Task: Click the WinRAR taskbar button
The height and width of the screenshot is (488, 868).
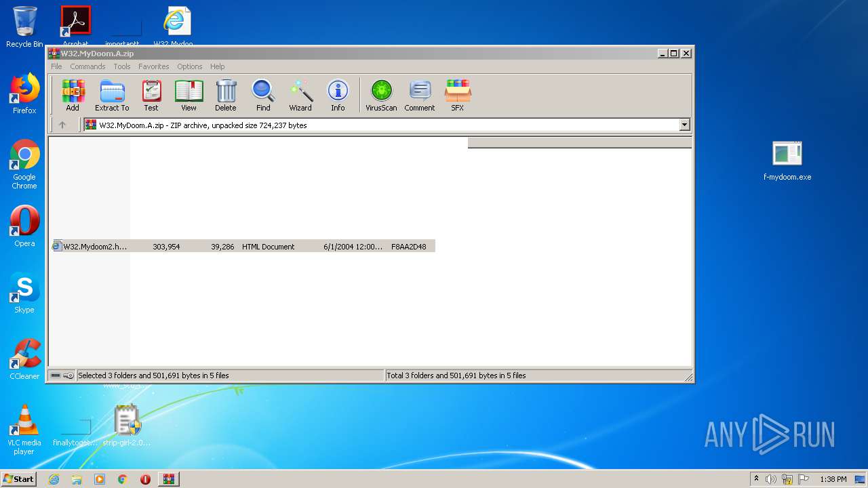Action: tap(168, 479)
